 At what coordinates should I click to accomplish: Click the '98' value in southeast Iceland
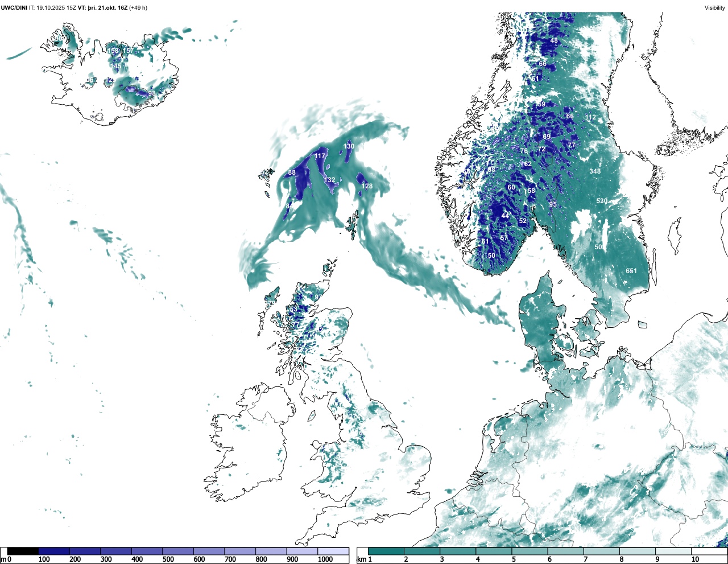(x=151, y=94)
